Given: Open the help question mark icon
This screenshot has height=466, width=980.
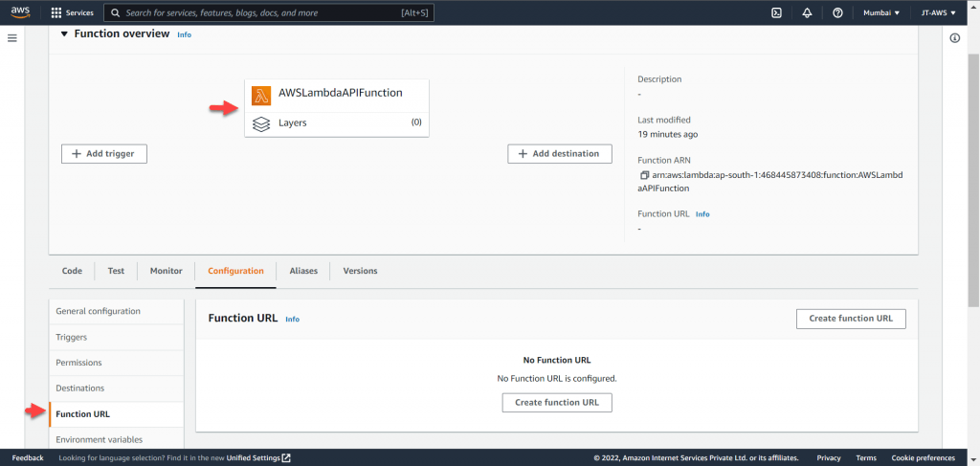Looking at the screenshot, I should coord(838,12).
